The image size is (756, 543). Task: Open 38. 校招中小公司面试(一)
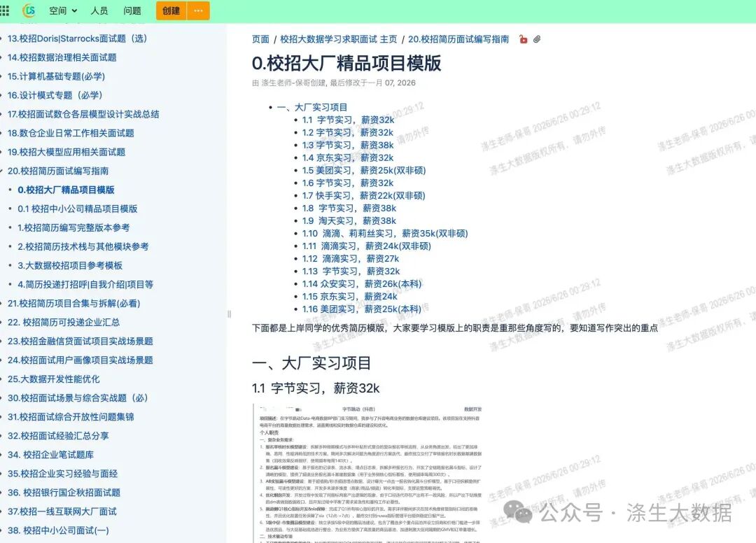coord(58,530)
